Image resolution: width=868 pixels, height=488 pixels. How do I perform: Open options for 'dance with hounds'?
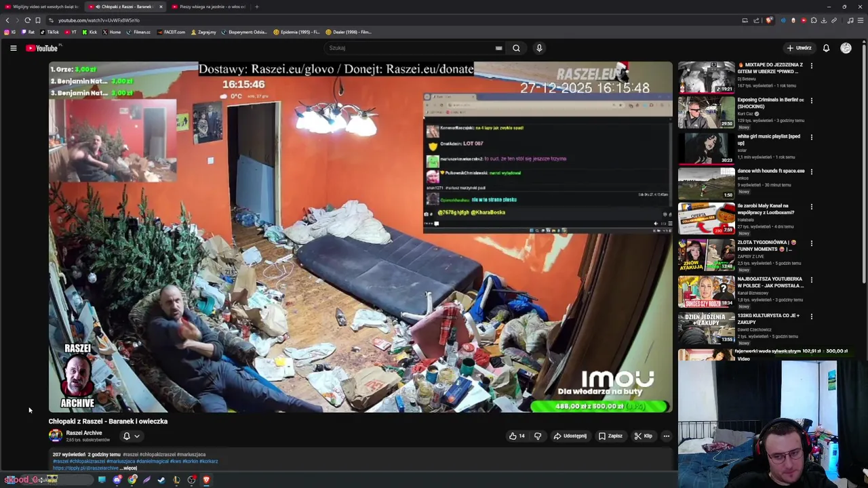click(x=812, y=172)
